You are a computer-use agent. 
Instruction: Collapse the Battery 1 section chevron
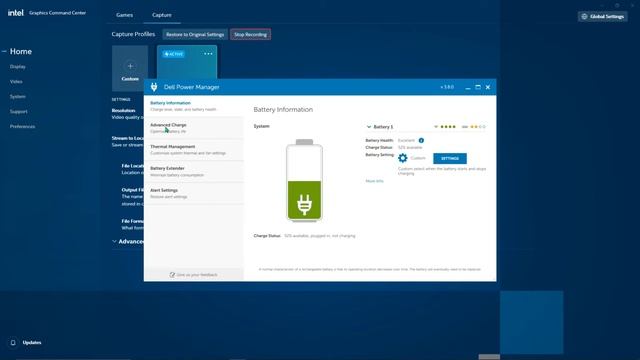tap(369, 127)
